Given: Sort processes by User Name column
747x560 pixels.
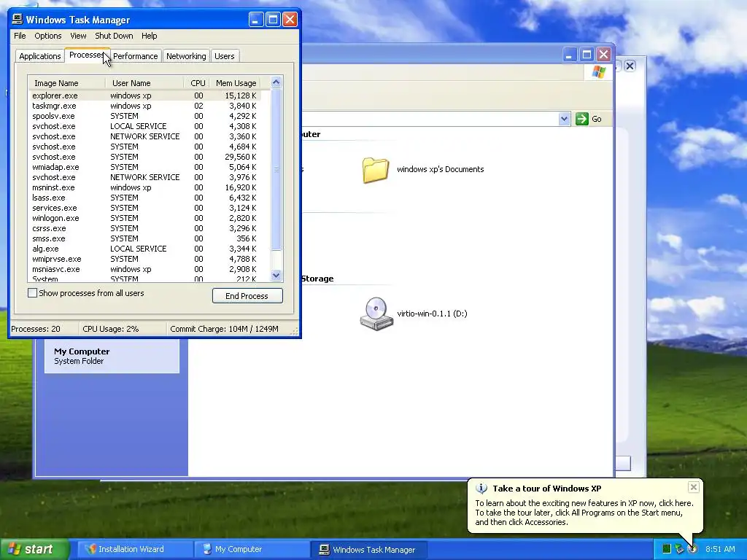Looking at the screenshot, I should pyautogui.click(x=144, y=83).
